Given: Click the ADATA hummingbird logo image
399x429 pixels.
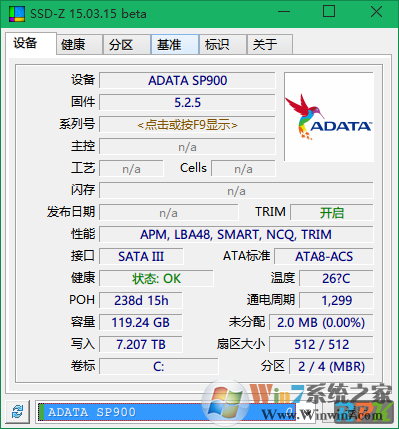Looking at the screenshot, I should point(329,117).
